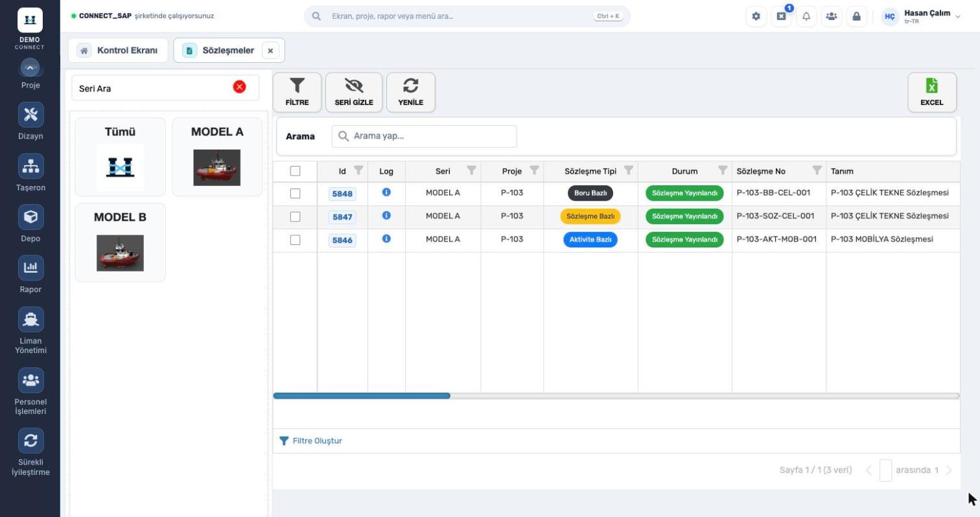Open the settings gear in header
The image size is (980, 517).
coord(756,16)
